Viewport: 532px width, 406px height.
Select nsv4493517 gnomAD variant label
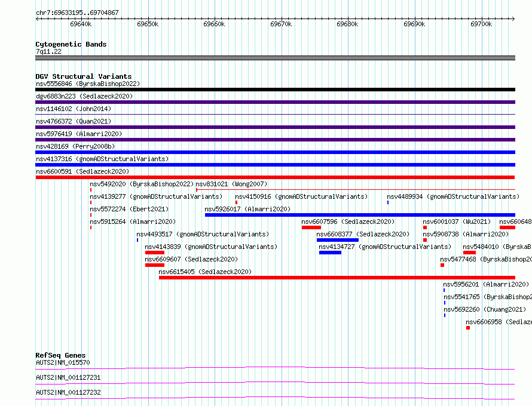point(203,234)
